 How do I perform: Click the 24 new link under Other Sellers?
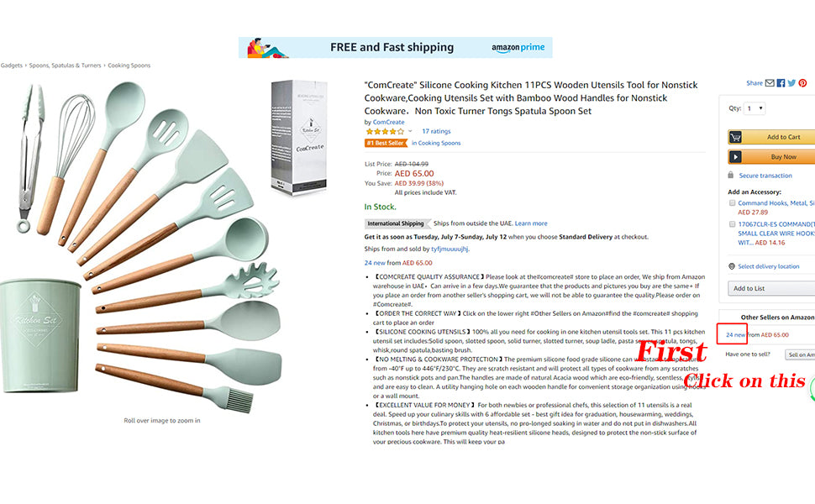click(735, 335)
